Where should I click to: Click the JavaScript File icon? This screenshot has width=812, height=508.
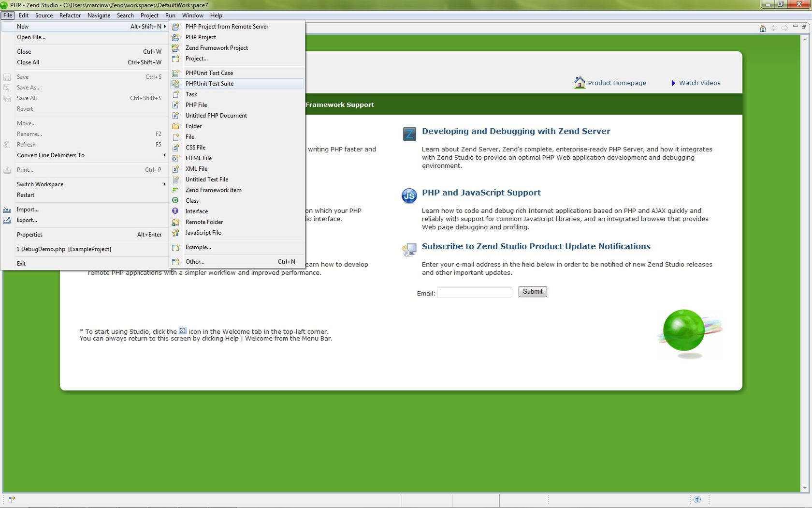tap(176, 233)
